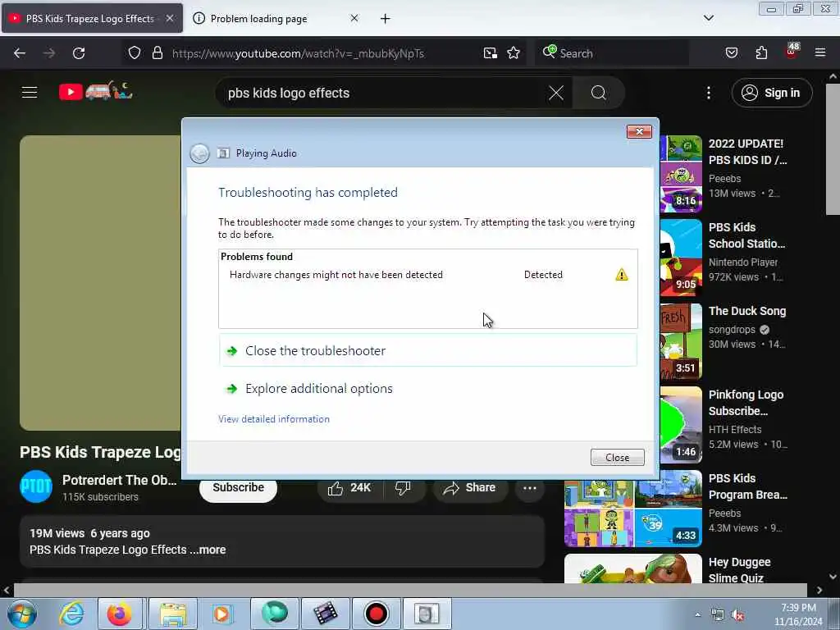Click the Share button
Viewport: 840px width, 630px height.
(x=469, y=488)
